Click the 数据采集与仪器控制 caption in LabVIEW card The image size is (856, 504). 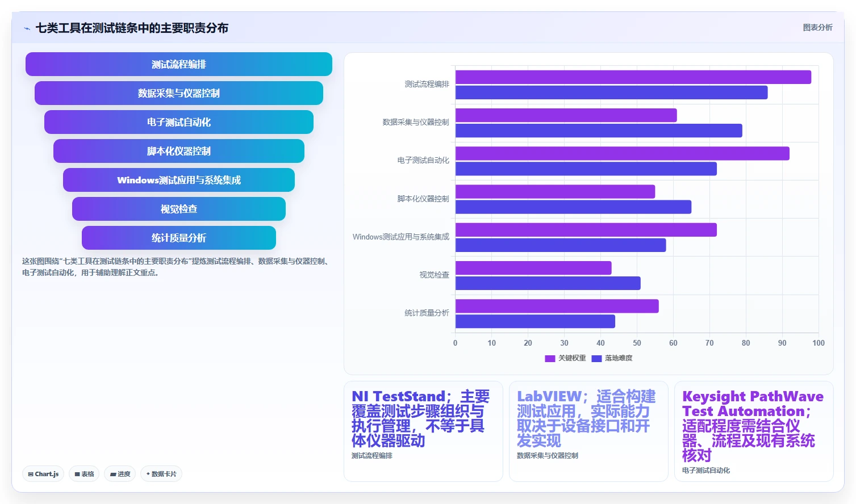point(548,456)
